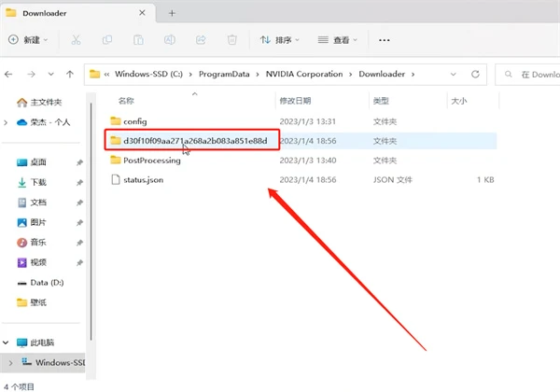
Task: Open the three-dots more options menu
Action: pyautogui.click(x=384, y=40)
